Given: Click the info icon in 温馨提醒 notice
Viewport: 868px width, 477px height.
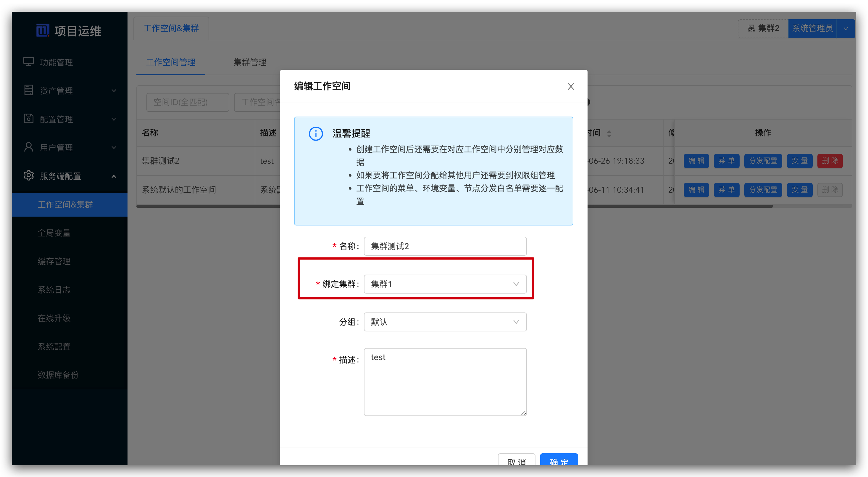Looking at the screenshot, I should [316, 133].
